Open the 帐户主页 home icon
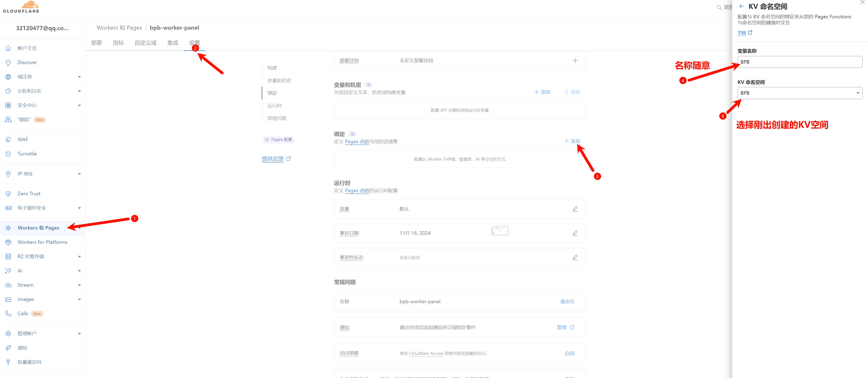The width and height of the screenshot is (868, 378). click(8, 48)
